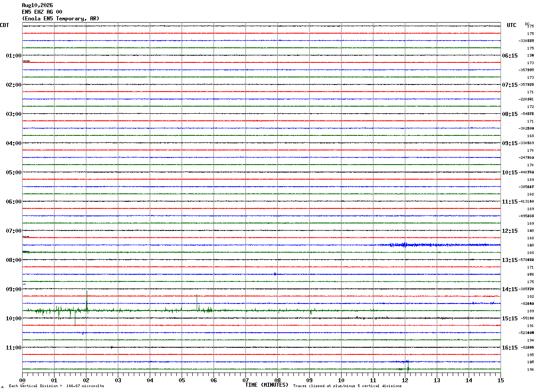Click the small blue blip near minute 8
The image size is (536, 392).
275,274
